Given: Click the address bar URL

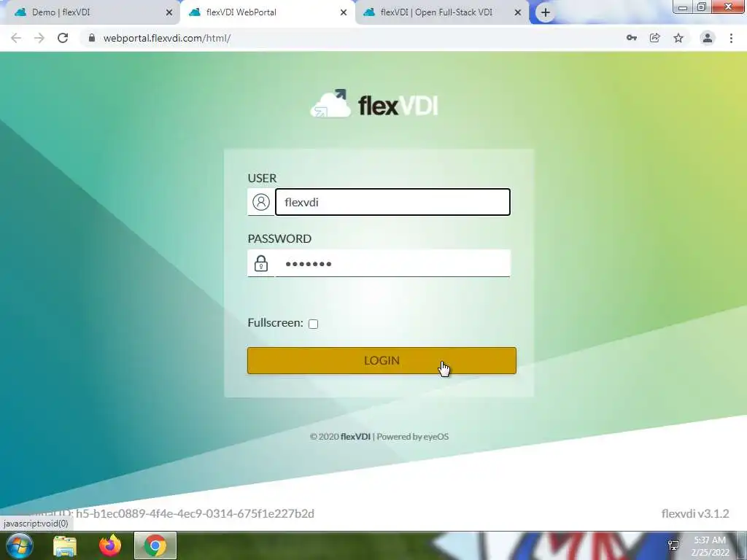Looking at the screenshot, I should tap(167, 38).
